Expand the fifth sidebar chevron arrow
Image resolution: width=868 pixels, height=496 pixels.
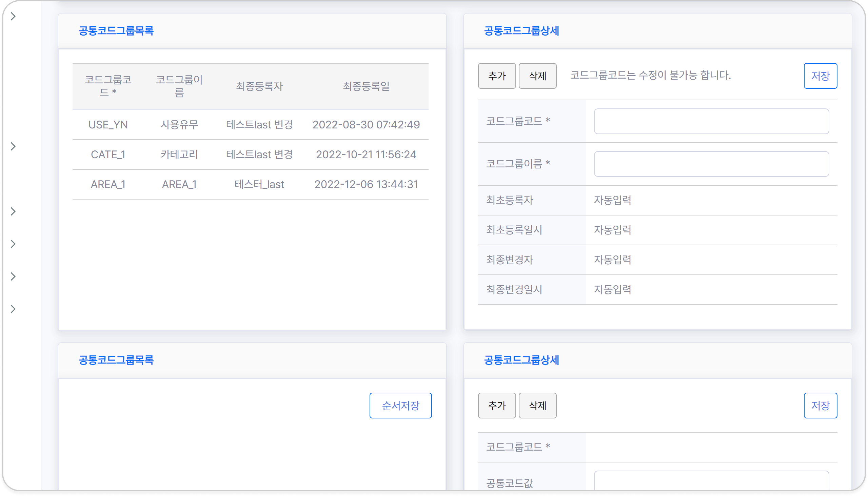[x=13, y=276]
